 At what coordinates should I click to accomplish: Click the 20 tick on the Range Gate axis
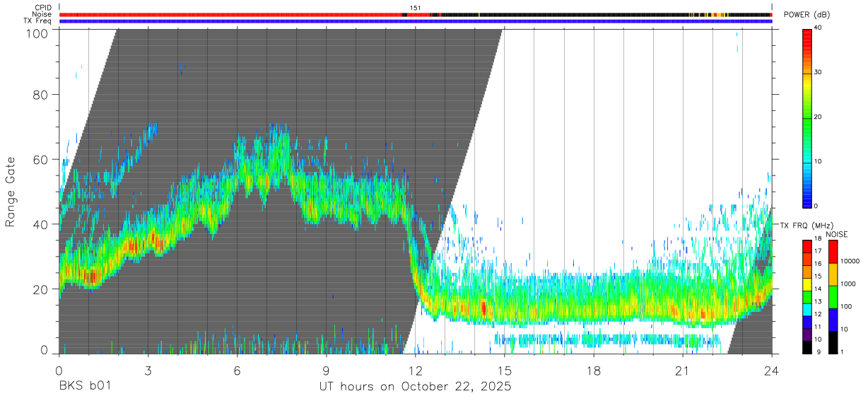(x=41, y=289)
